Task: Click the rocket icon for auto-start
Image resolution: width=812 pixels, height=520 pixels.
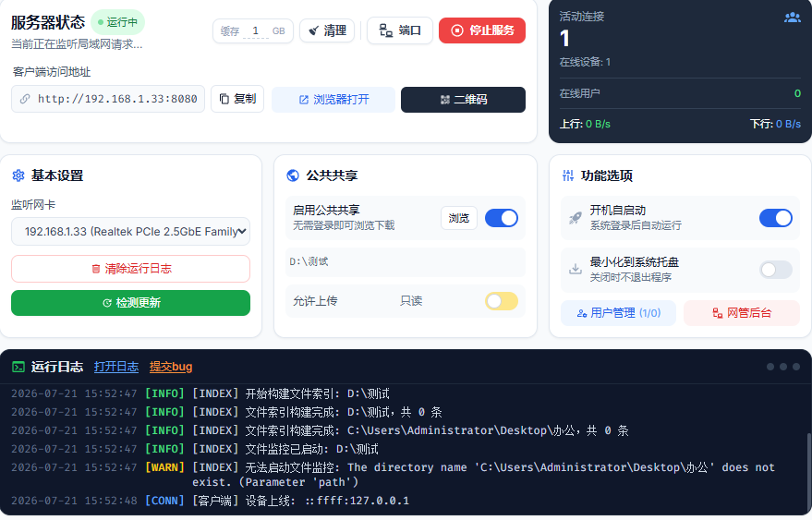Action: point(576,218)
